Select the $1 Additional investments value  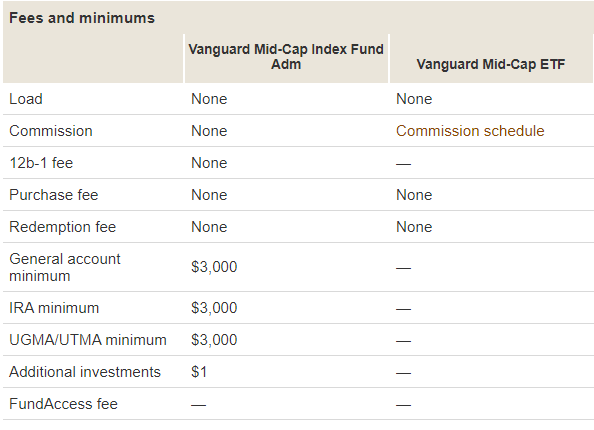point(199,372)
